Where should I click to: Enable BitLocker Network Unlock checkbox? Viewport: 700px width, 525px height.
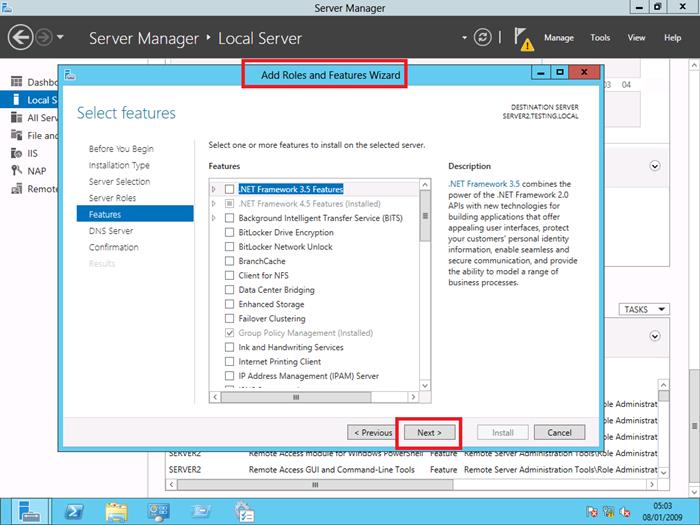(x=229, y=246)
